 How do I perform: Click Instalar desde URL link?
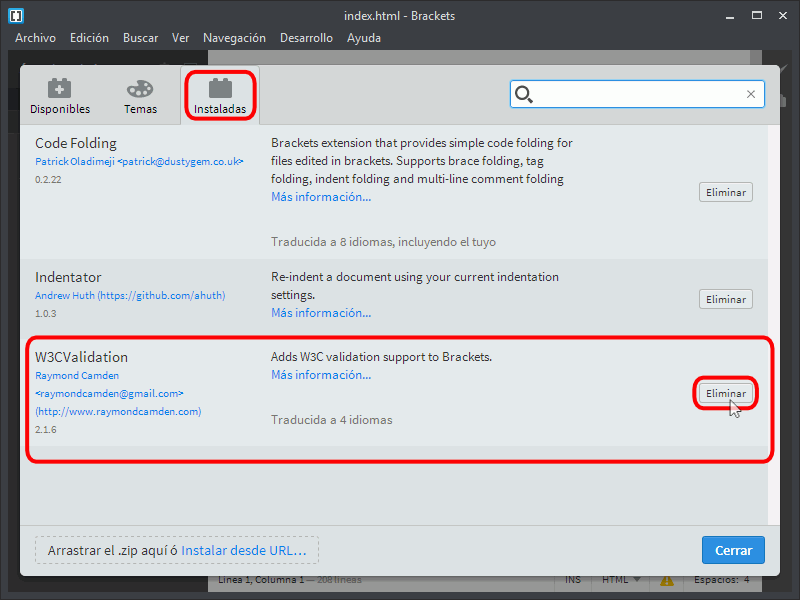pyautogui.click(x=244, y=551)
